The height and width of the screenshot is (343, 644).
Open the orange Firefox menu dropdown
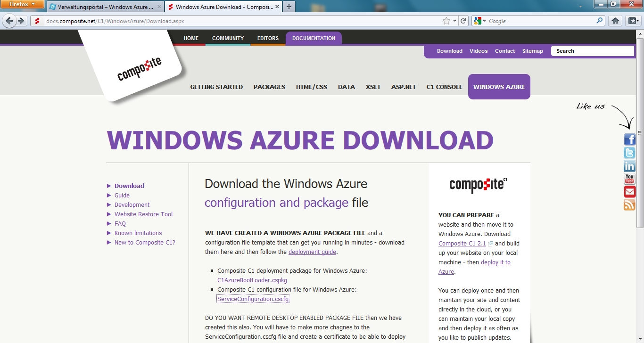pyautogui.click(x=22, y=4)
